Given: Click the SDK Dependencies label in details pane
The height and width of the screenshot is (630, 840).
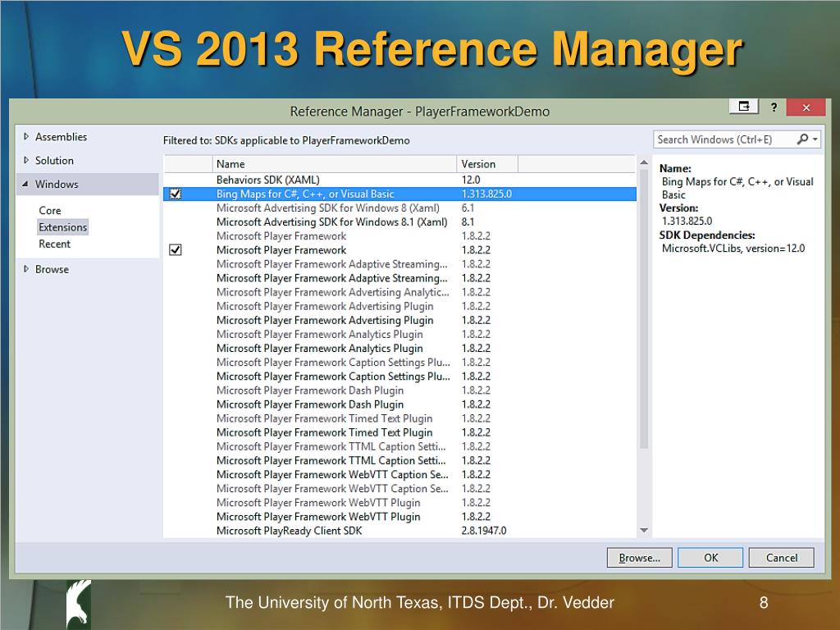Looking at the screenshot, I should (707, 235).
